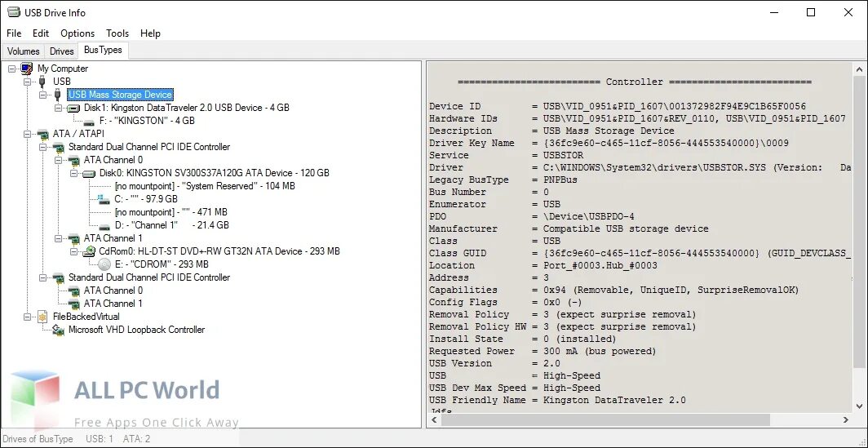This screenshot has height=448, width=868.
Task: Collapse the ATA / ATAPI node
Action: click(27, 134)
